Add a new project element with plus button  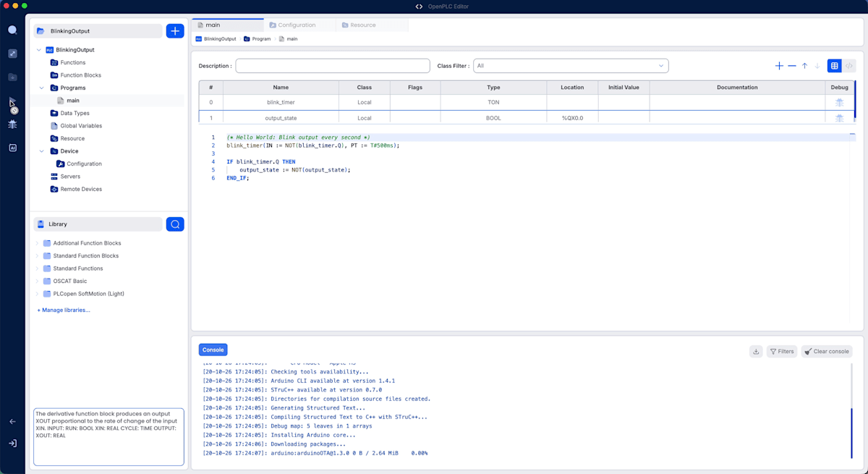[x=175, y=31]
